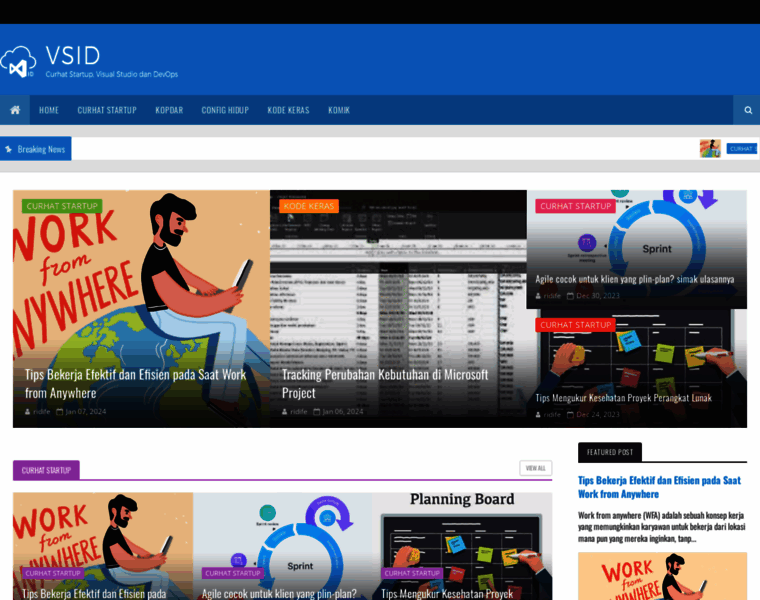Click the Breaking News star icon
760x600 pixels.
(x=8, y=149)
